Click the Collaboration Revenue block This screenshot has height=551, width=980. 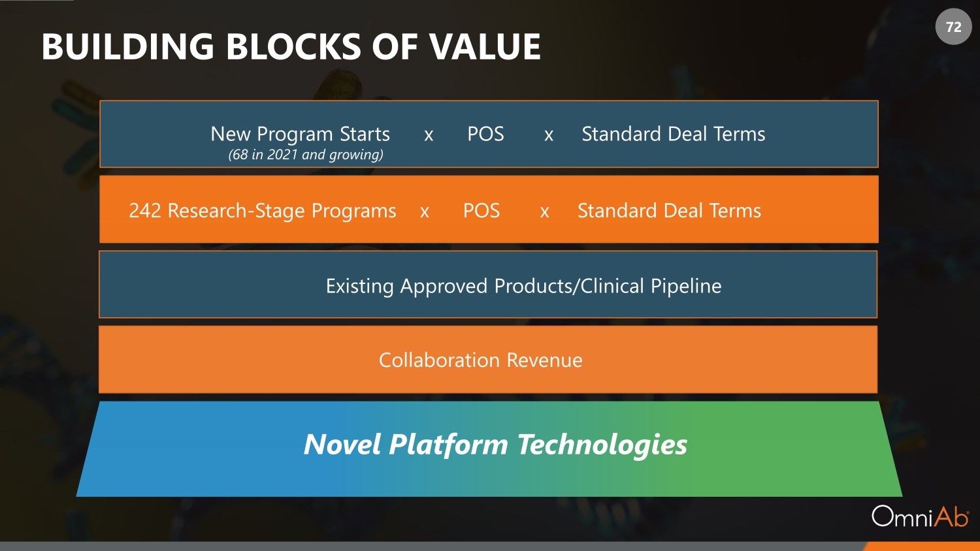click(x=481, y=360)
